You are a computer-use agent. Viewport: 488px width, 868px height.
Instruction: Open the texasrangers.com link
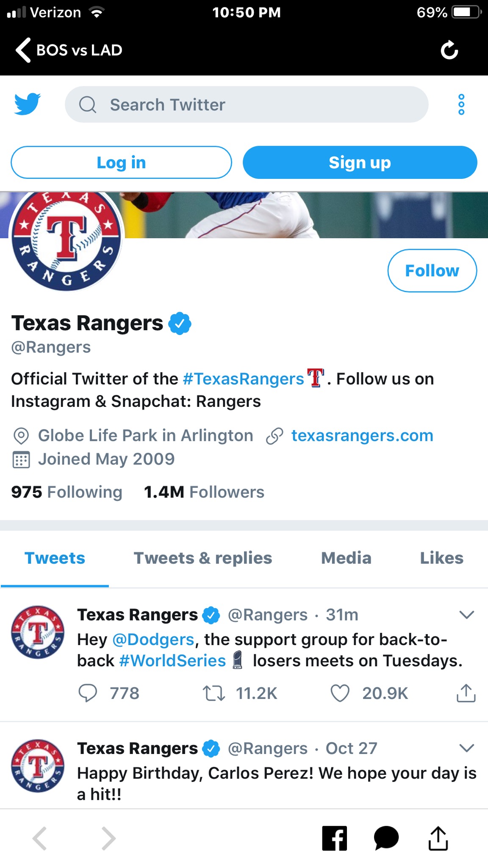click(362, 436)
